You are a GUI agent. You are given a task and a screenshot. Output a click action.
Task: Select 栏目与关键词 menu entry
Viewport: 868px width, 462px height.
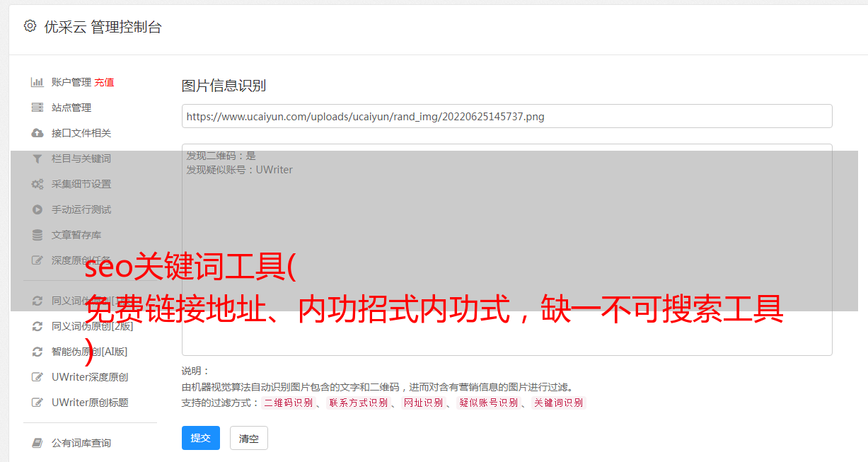81,158
